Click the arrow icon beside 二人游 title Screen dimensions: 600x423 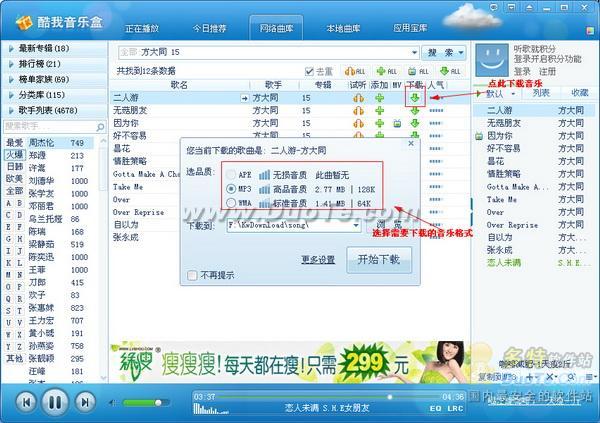[245, 98]
